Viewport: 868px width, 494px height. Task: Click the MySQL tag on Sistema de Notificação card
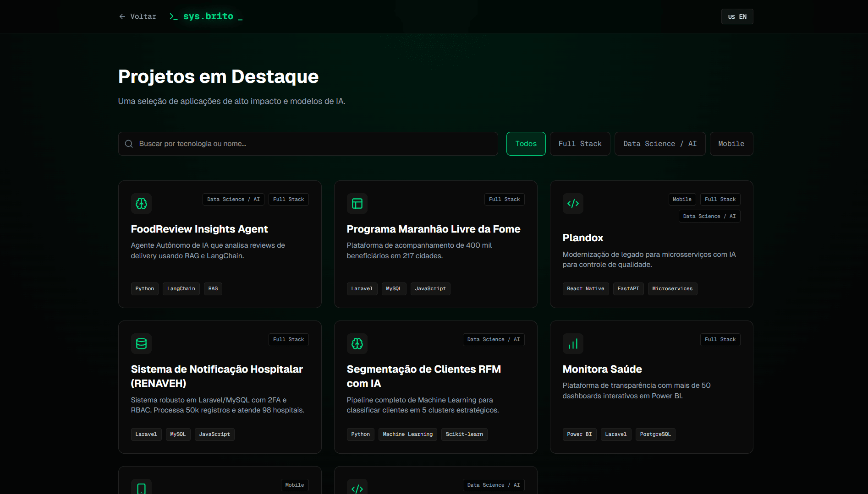pos(178,434)
